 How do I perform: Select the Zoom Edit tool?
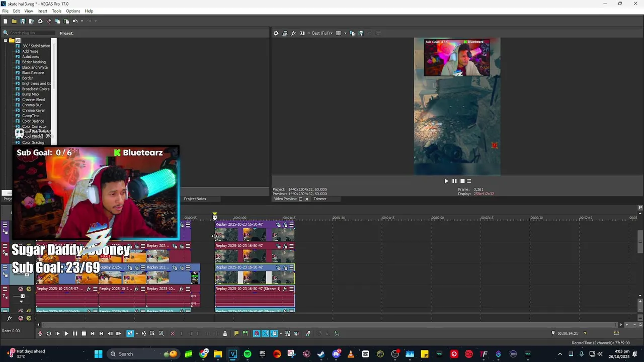click(x=161, y=333)
